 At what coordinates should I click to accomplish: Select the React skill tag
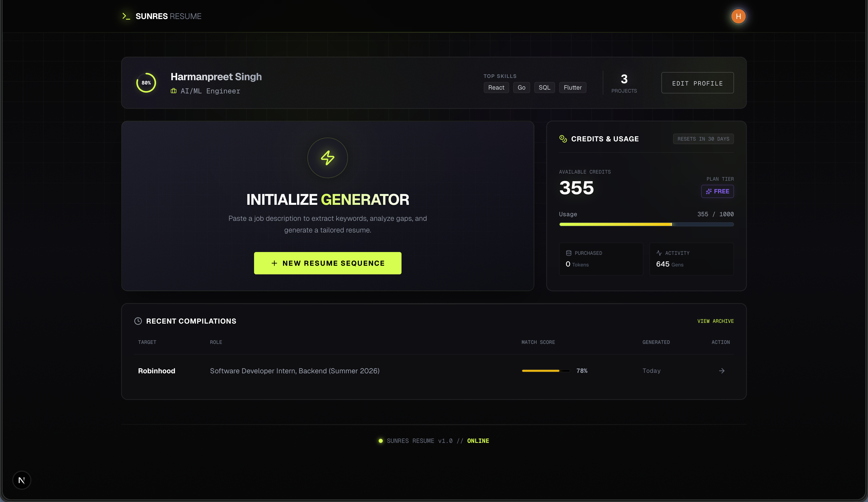496,88
